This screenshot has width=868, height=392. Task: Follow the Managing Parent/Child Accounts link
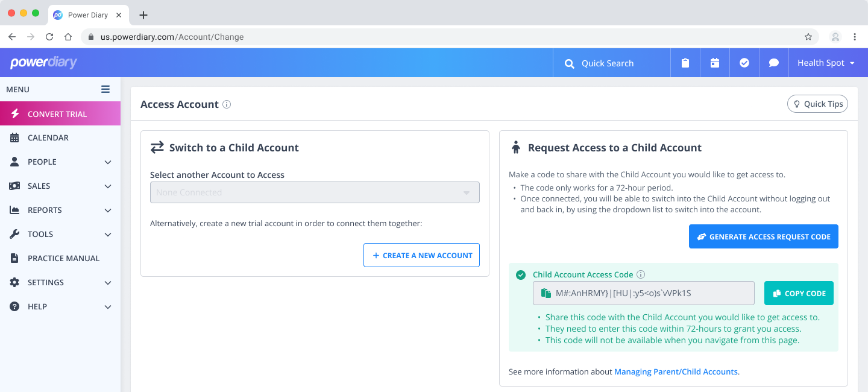pyautogui.click(x=676, y=371)
